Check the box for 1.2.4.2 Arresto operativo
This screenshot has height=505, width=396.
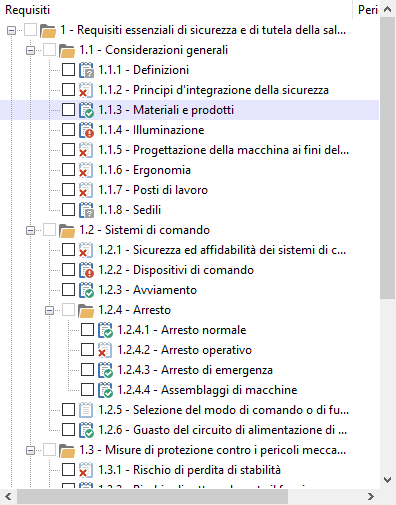point(87,350)
